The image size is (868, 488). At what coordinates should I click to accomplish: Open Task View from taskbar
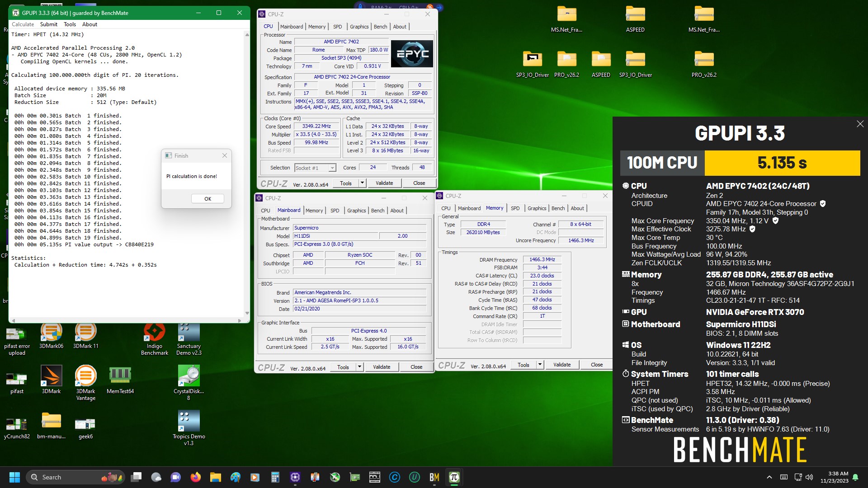[136, 477]
